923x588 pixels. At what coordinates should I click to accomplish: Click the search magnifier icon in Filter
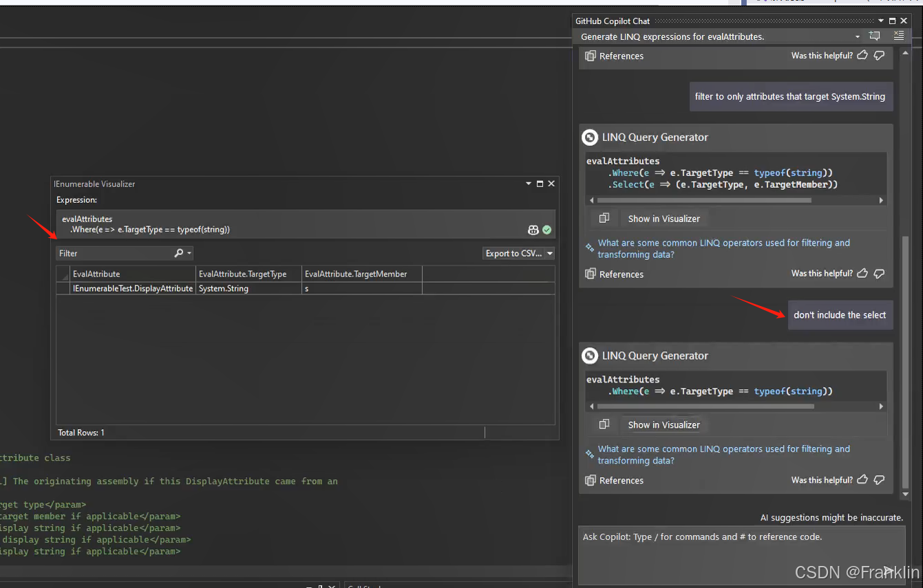tap(179, 253)
